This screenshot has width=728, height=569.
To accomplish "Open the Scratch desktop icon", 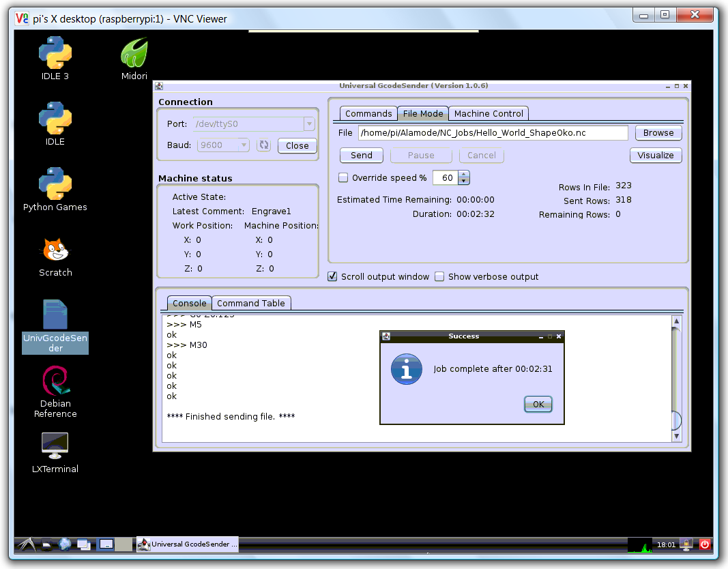I will tap(55, 251).
